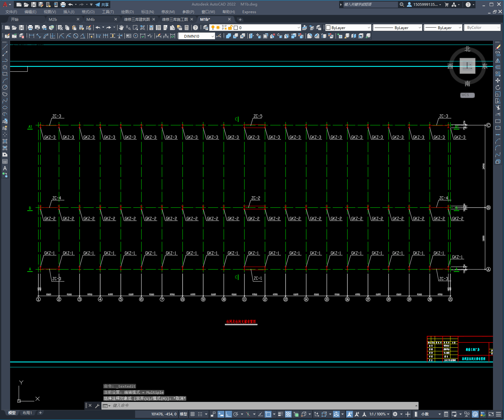This screenshot has height=420, width=504.
Task: Open the 文件(F) menu
Action: pyautogui.click(x=11, y=12)
